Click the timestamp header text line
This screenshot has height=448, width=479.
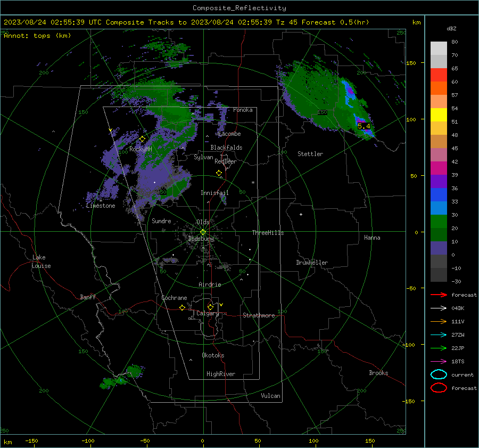[186, 22]
